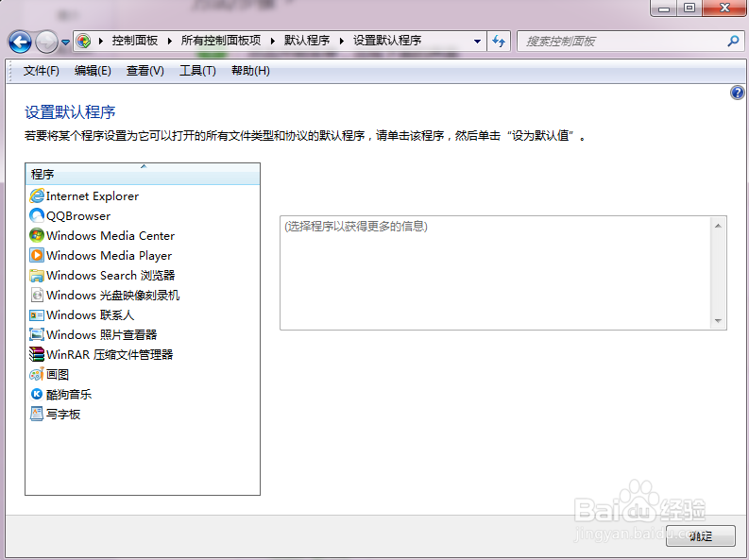Screen dimensions: 749x560
Task: Click description box scrollbar down arrow
Action: pyautogui.click(x=718, y=320)
